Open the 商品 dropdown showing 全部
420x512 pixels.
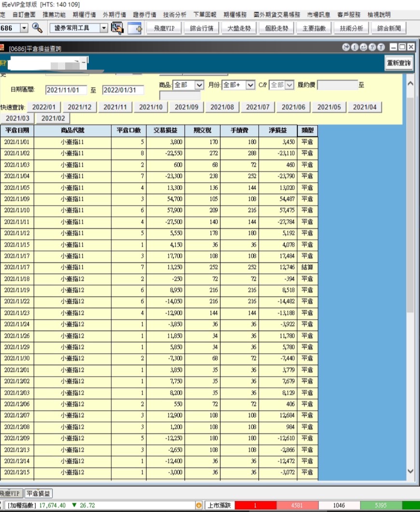click(199, 85)
